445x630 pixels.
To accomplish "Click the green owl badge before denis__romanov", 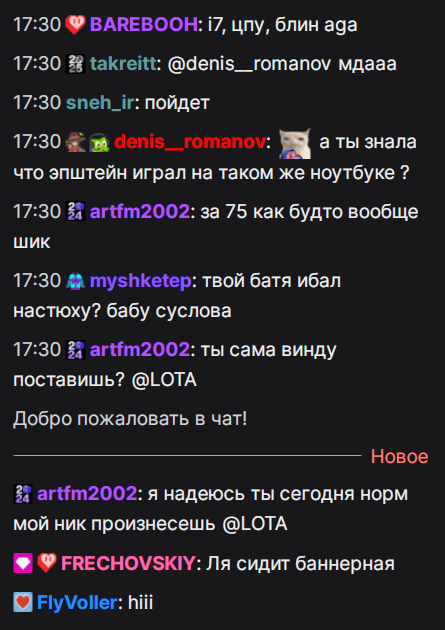I will point(100,142).
